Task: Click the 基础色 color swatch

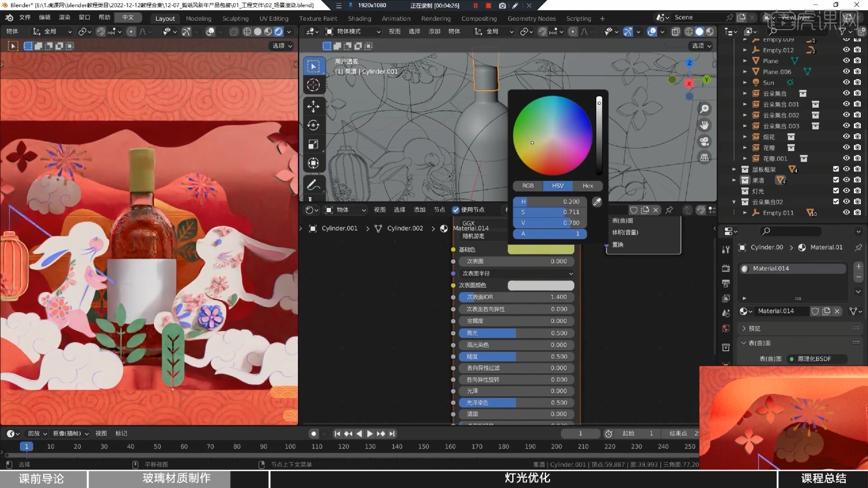Action: [x=541, y=249]
